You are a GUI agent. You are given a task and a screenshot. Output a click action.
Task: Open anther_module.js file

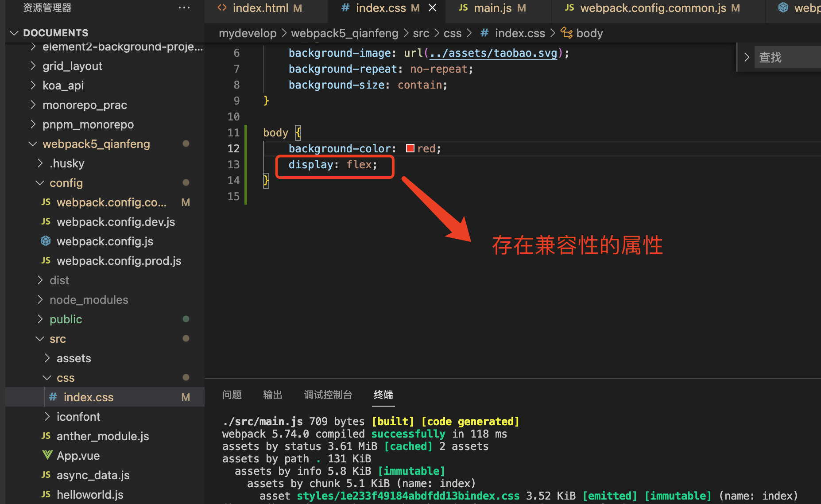103,436
